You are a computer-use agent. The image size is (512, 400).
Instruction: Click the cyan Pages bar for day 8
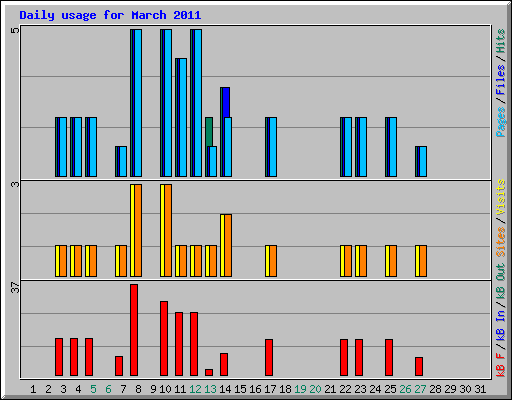click(138, 103)
